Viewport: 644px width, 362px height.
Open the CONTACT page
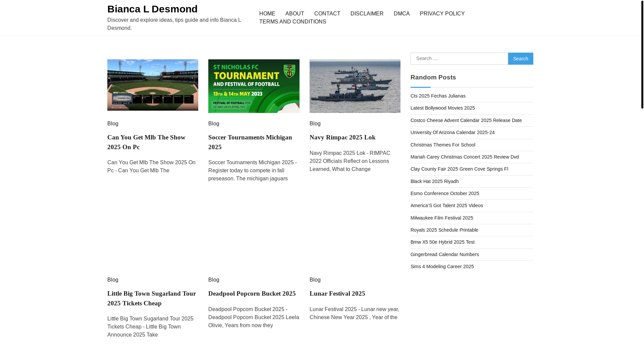click(327, 14)
